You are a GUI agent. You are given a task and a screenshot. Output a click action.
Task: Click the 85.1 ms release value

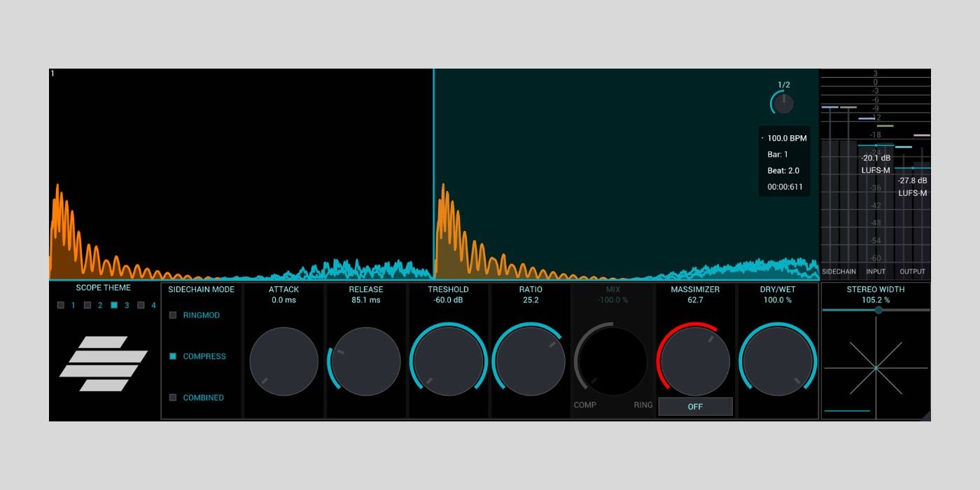point(366,300)
